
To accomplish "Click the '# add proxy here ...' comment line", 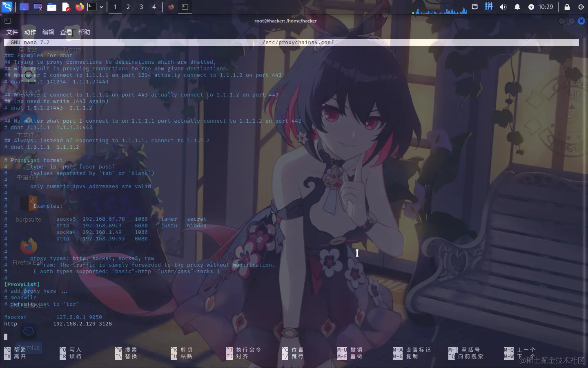I will point(36,291).
